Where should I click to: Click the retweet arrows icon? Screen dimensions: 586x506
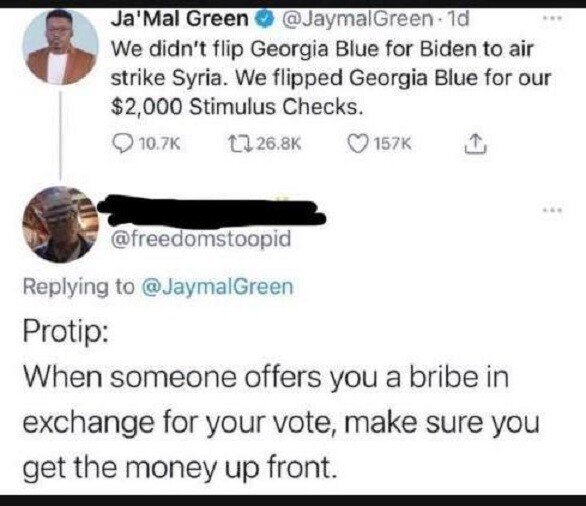(240, 144)
